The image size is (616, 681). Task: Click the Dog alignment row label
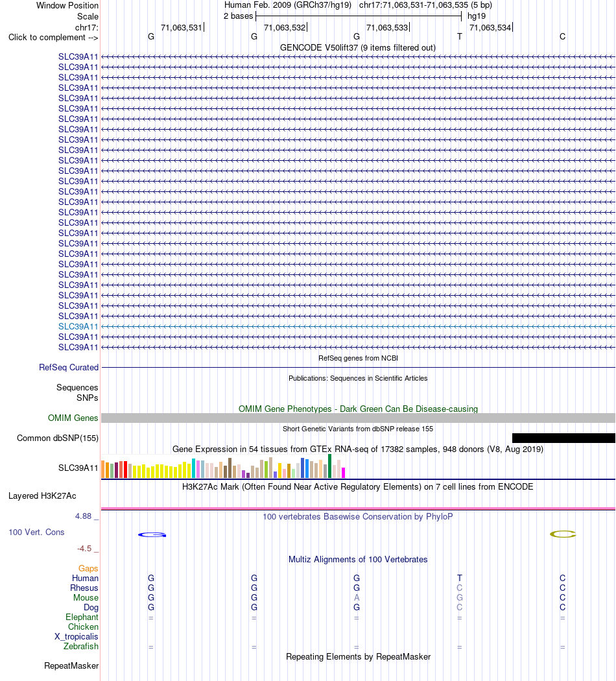(91, 608)
